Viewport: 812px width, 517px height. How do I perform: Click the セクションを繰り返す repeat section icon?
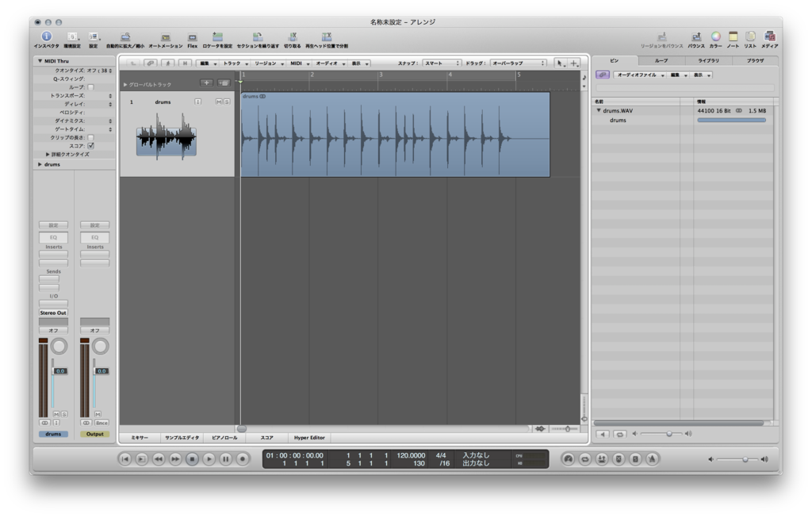pos(258,36)
